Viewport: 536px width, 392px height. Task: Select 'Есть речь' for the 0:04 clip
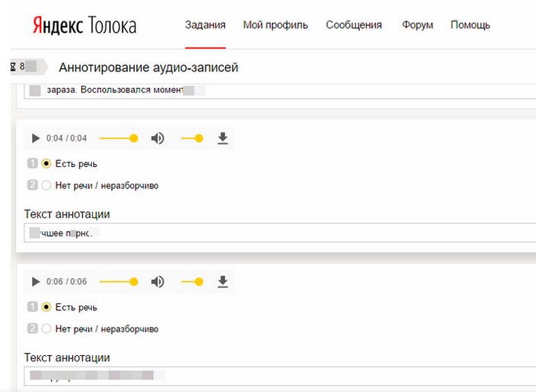pos(46,163)
